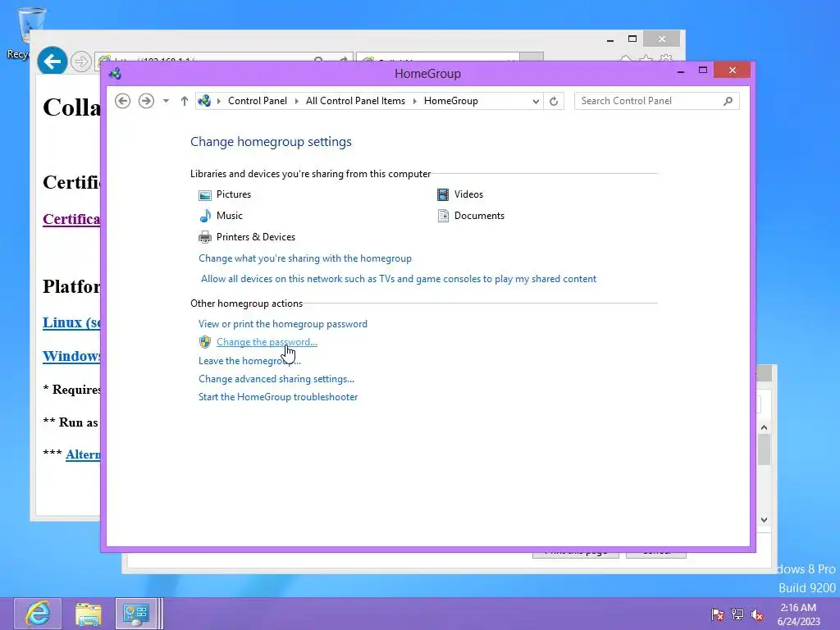
Task: Open Certificate link in browser page
Action: [71, 219]
